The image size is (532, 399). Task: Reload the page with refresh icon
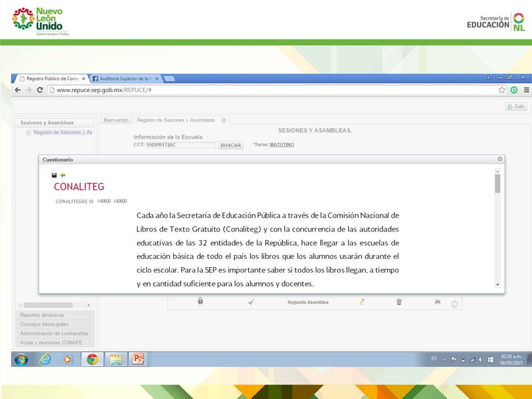tap(40, 90)
